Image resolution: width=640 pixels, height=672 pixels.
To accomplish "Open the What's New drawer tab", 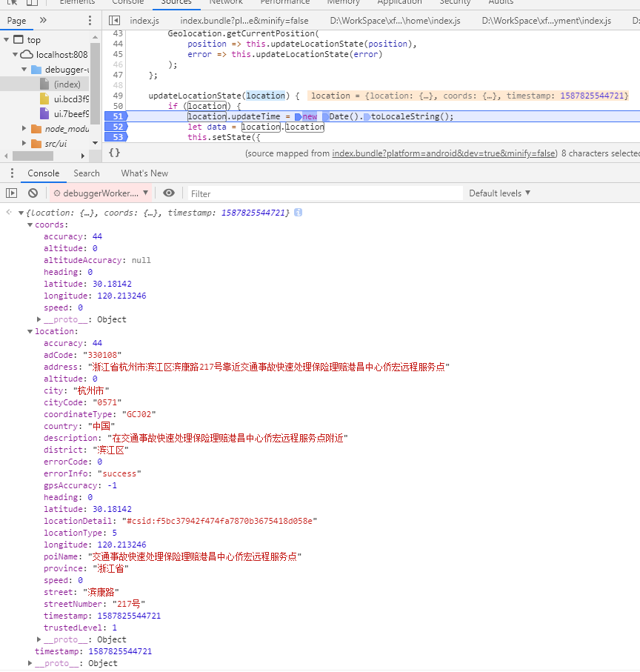I will (x=144, y=173).
